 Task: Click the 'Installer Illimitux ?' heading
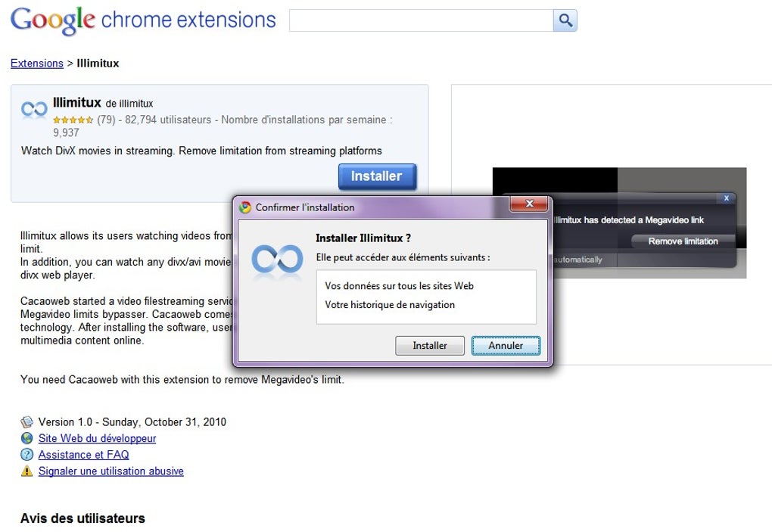point(363,238)
